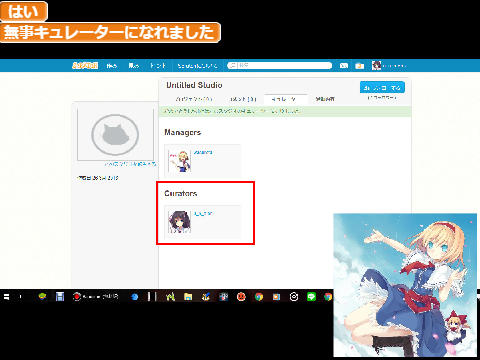Click the blue link below the studio thumbnail
Image resolution: width=480 pixels, height=360 pixels.
point(130,164)
